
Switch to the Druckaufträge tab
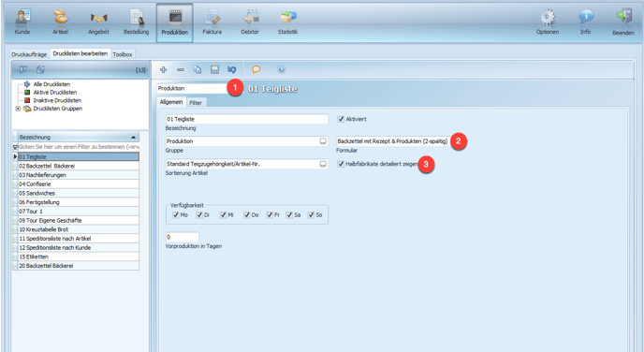[29, 54]
